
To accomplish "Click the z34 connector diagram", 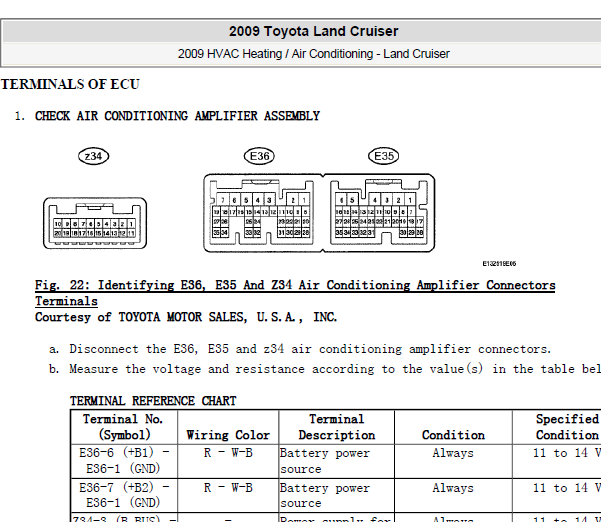I will pyautogui.click(x=95, y=223).
